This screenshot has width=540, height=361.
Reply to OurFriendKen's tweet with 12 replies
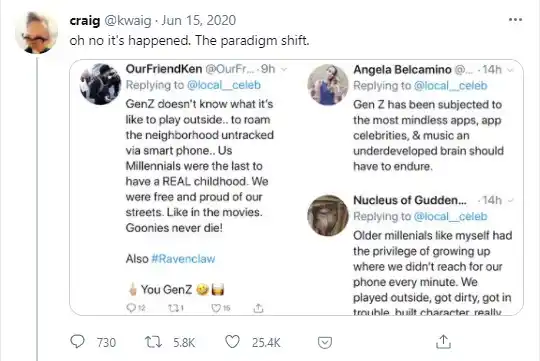(131, 308)
